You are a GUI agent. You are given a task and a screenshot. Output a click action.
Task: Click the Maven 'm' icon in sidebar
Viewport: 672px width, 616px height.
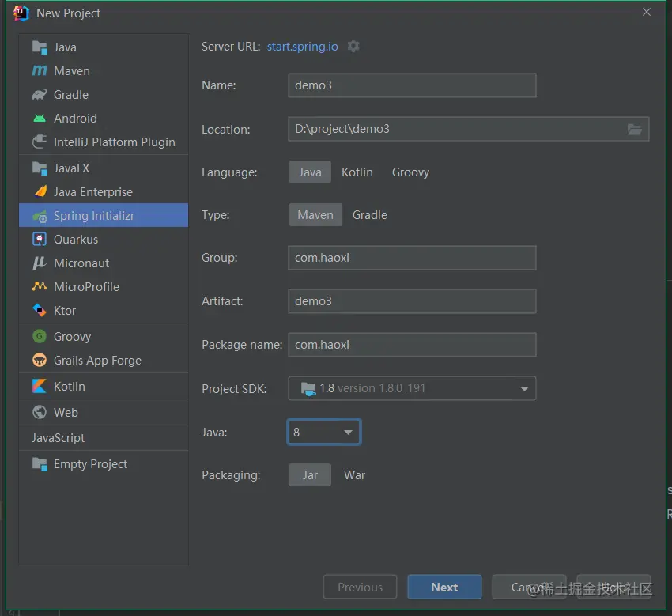(40, 70)
